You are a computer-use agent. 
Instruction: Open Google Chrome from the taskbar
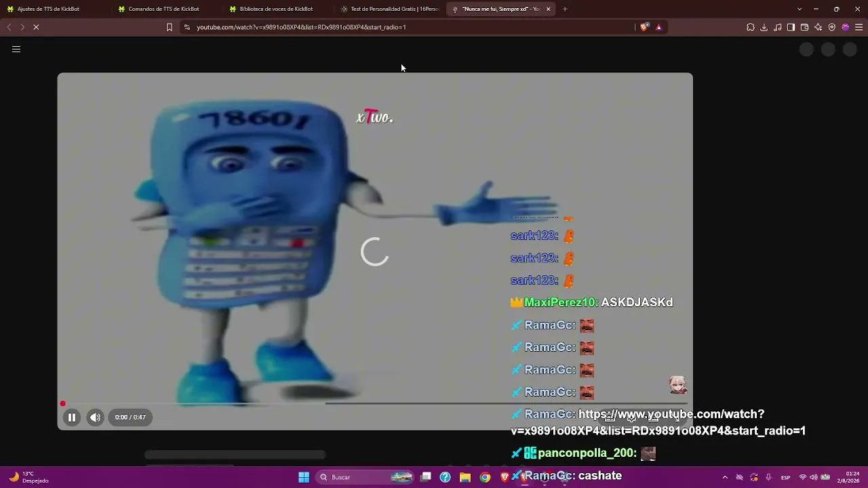tap(485, 477)
